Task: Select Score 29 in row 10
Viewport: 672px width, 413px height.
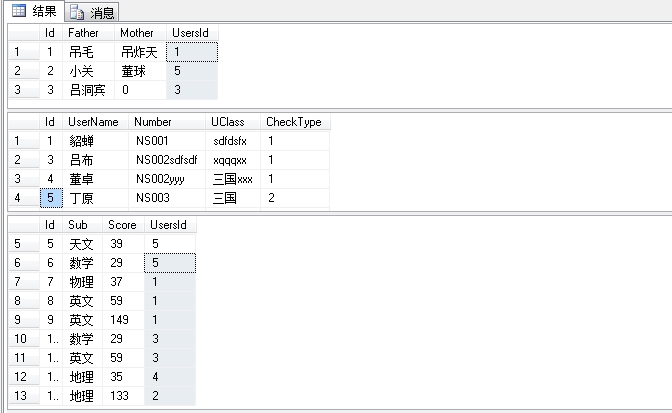Action: point(123,338)
